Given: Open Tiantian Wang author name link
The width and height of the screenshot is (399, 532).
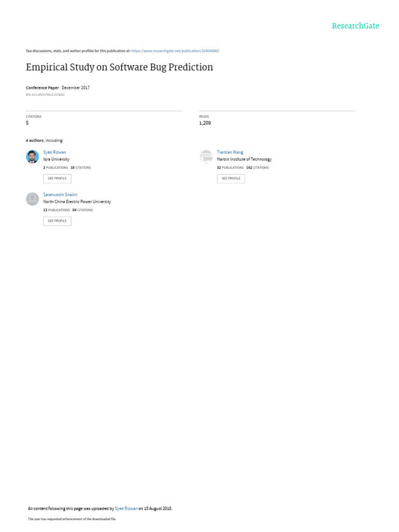Looking at the screenshot, I should tap(230, 152).
